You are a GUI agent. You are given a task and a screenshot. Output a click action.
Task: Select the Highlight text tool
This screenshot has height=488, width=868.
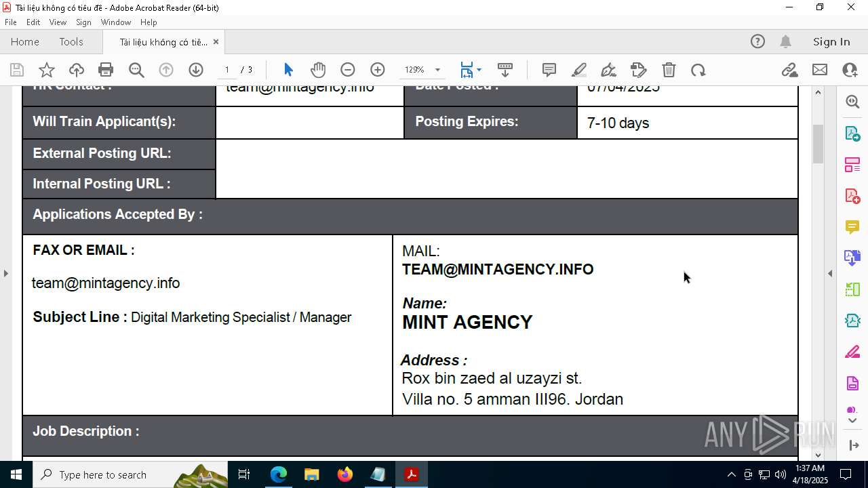coord(579,70)
